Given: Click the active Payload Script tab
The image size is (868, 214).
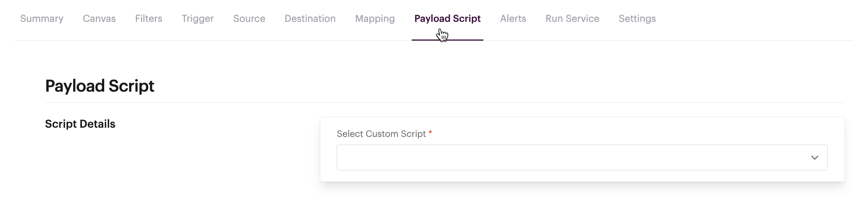Looking at the screenshot, I should coord(447,19).
